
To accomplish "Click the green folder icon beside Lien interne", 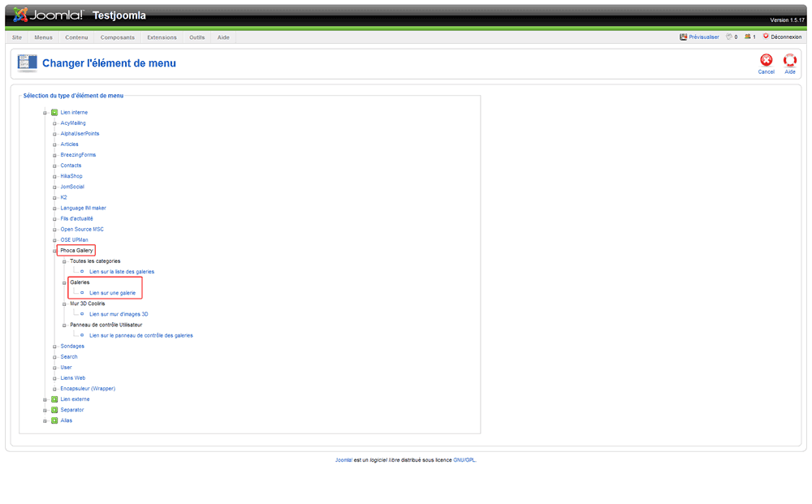I will pos(54,112).
